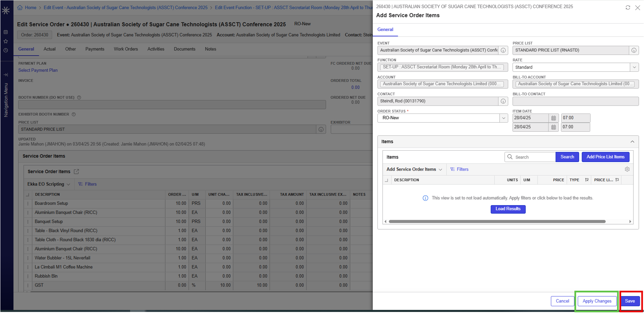
Task: Toggle select-all checkbox in Items grid header
Action: coord(387,180)
